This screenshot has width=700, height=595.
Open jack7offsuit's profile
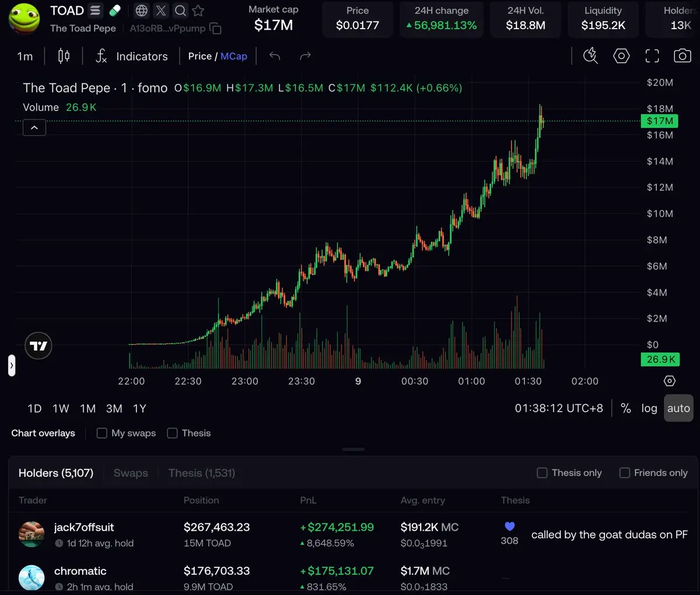[84, 527]
